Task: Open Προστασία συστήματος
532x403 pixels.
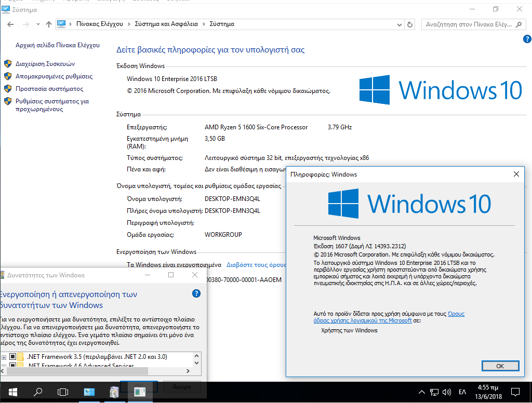Action: coord(49,89)
